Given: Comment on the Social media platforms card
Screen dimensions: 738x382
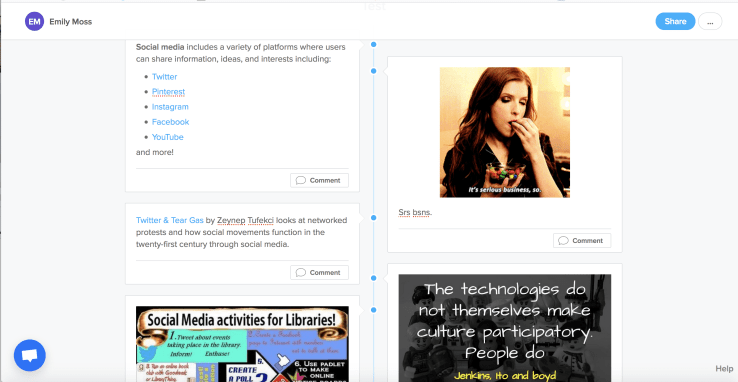Looking at the screenshot, I should pyautogui.click(x=319, y=180).
